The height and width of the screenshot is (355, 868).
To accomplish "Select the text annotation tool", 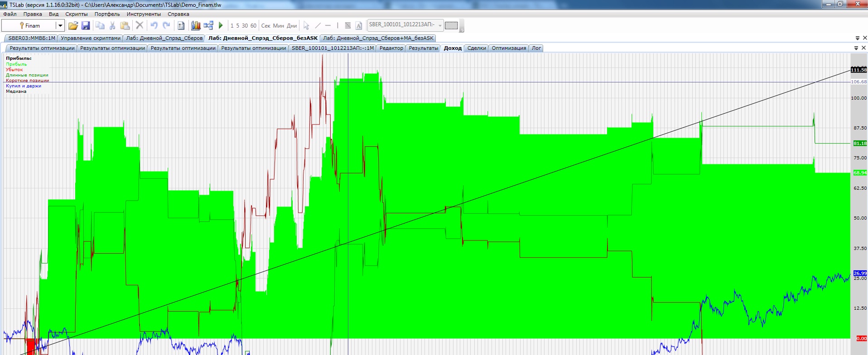I will pyautogui.click(x=359, y=26).
